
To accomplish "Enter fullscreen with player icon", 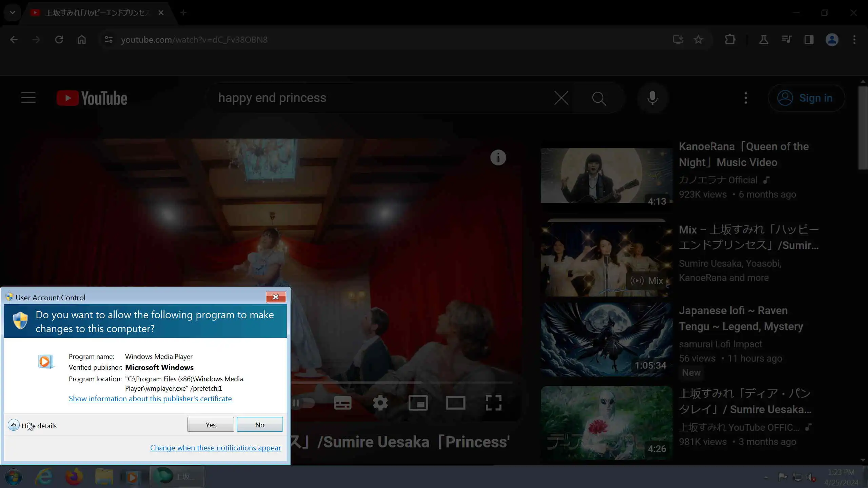I will [493, 403].
